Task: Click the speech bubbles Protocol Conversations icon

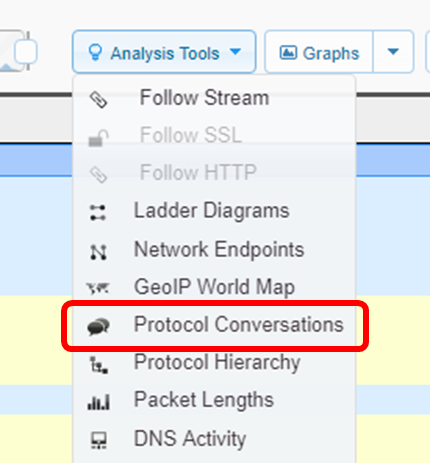Action: [98, 326]
